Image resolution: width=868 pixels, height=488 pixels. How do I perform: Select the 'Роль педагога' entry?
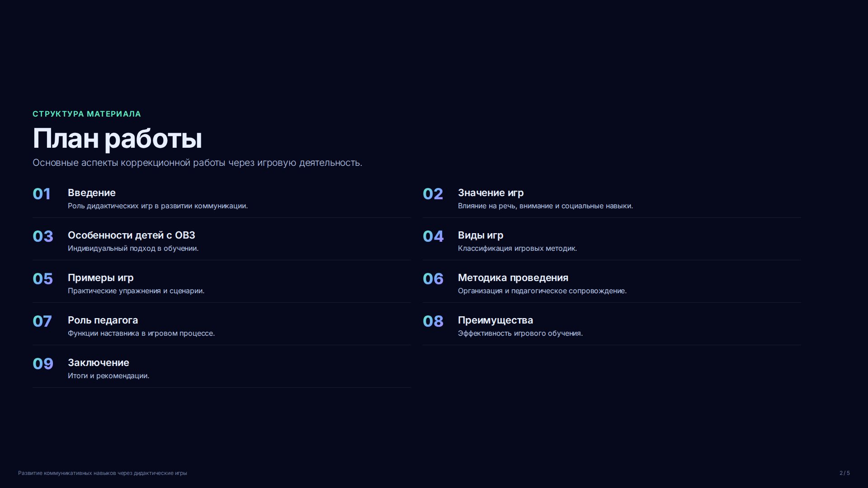pyautogui.click(x=103, y=320)
